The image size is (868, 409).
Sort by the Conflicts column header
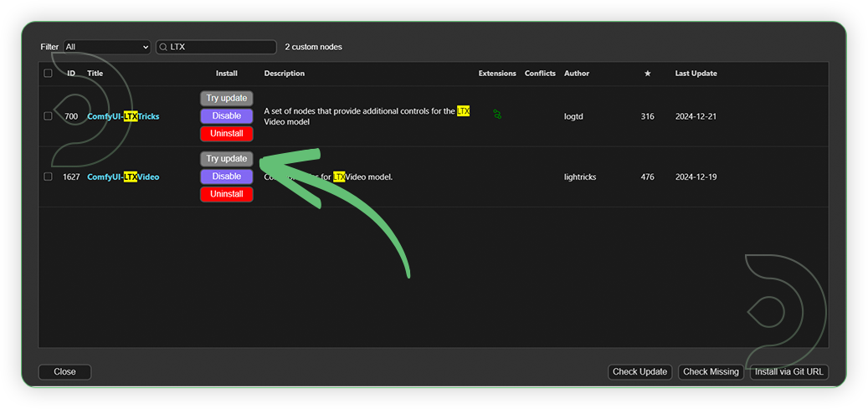[540, 74]
